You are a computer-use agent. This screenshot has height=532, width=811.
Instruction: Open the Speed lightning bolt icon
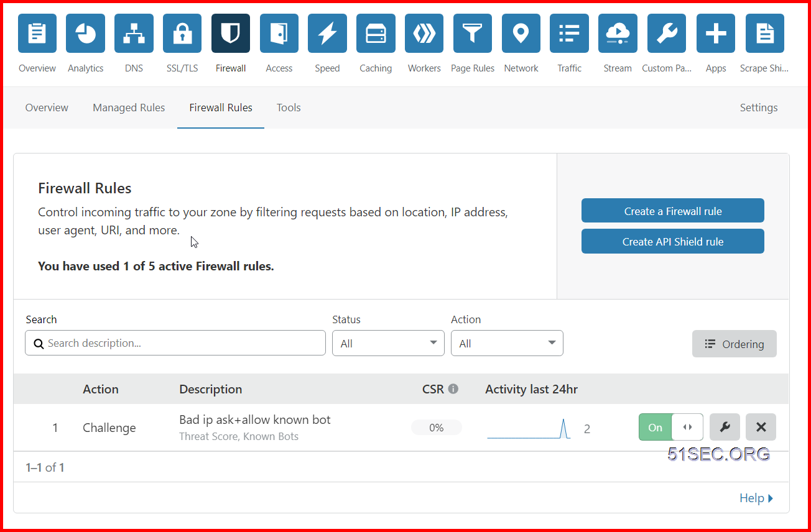point(327,34)
